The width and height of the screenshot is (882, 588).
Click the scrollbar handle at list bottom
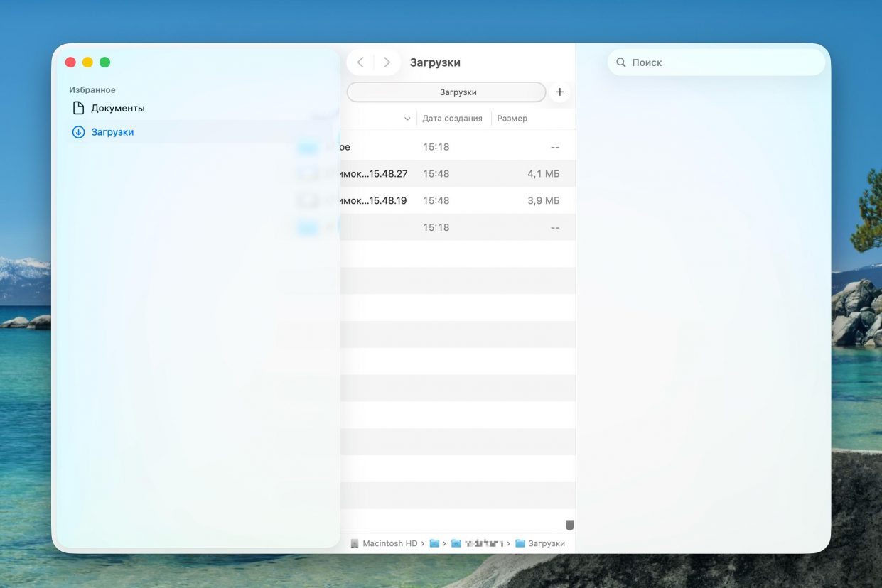569,525
